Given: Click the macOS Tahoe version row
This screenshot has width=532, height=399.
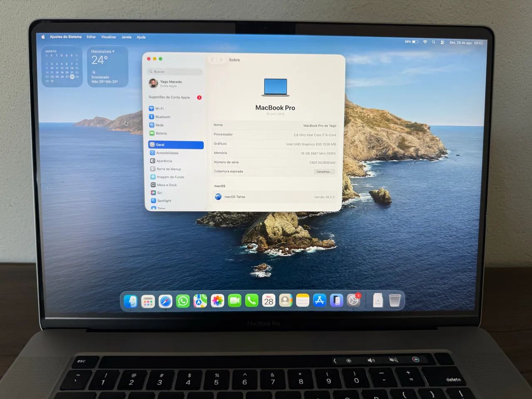Looking at the screenshot, I should 274,197.
